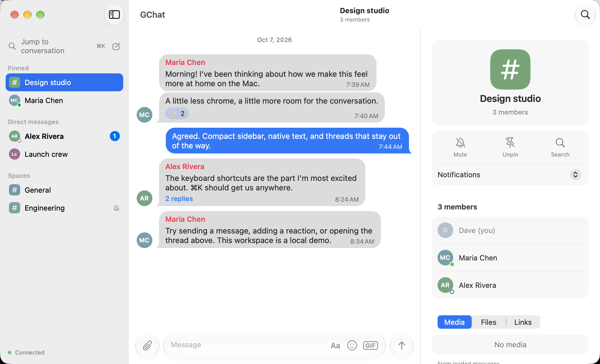
Task: Mute Design studio notifications
Action: (x=460, y=147)
